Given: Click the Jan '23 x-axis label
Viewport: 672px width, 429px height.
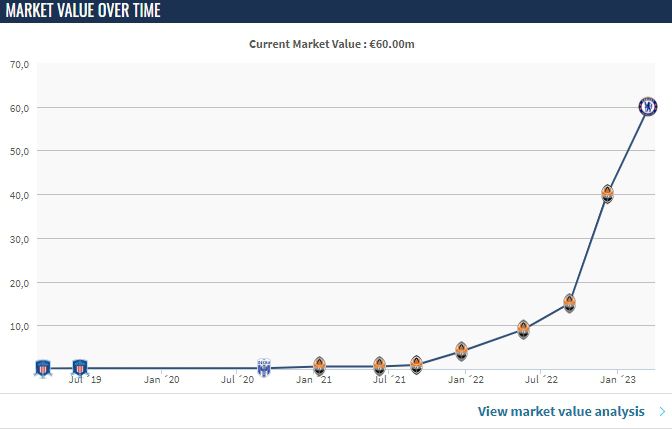Looking at the screenshot, I should click(x=618, y=380).
